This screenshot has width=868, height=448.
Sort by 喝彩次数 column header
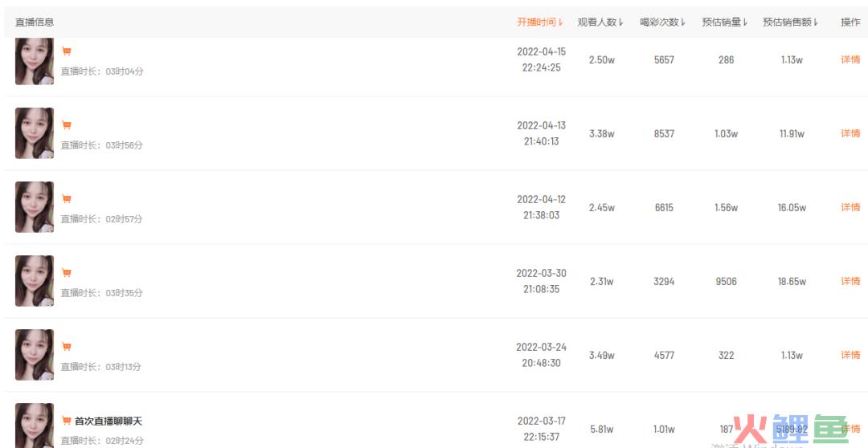click(x=662, y=22)
